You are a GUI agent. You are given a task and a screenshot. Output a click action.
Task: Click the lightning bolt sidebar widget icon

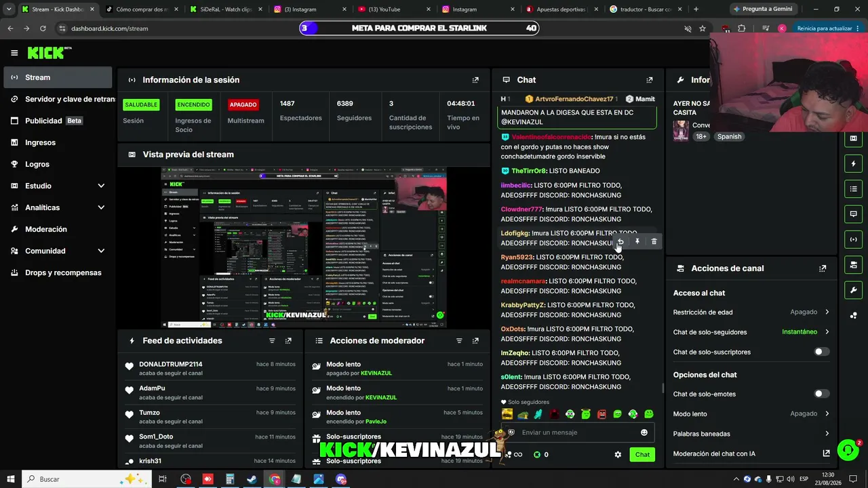pyautogui.click(x=853, y=163)
